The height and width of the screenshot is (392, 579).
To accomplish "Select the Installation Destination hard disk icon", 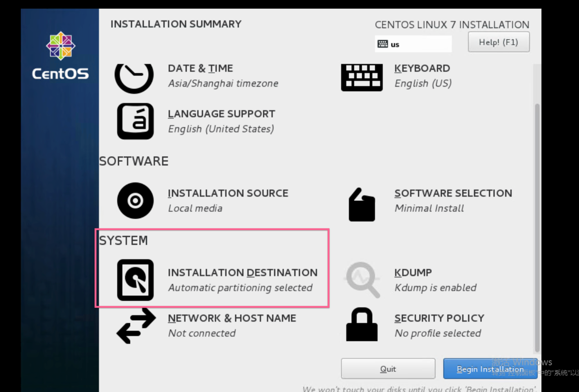I will (x=135, y=280).
